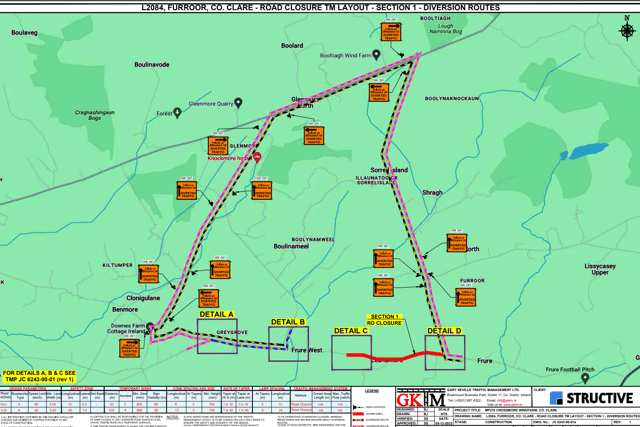Click the Furroor townland label
Viewport: 640px width, 427px height.
pyautogui.click(x=472, y=281)
